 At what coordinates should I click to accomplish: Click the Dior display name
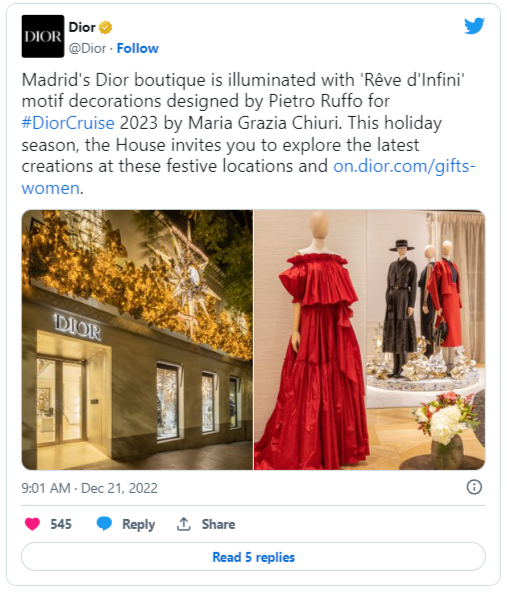(82, 28)
